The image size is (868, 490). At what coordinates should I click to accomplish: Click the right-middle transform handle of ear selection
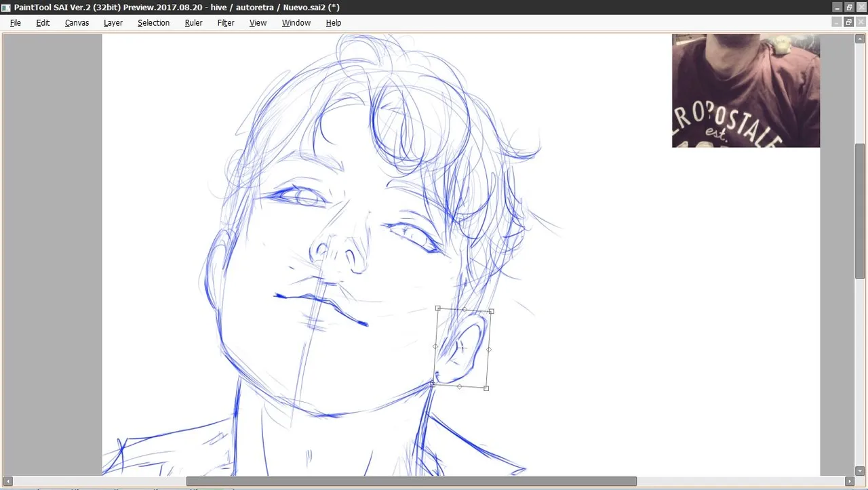(489, 350)
